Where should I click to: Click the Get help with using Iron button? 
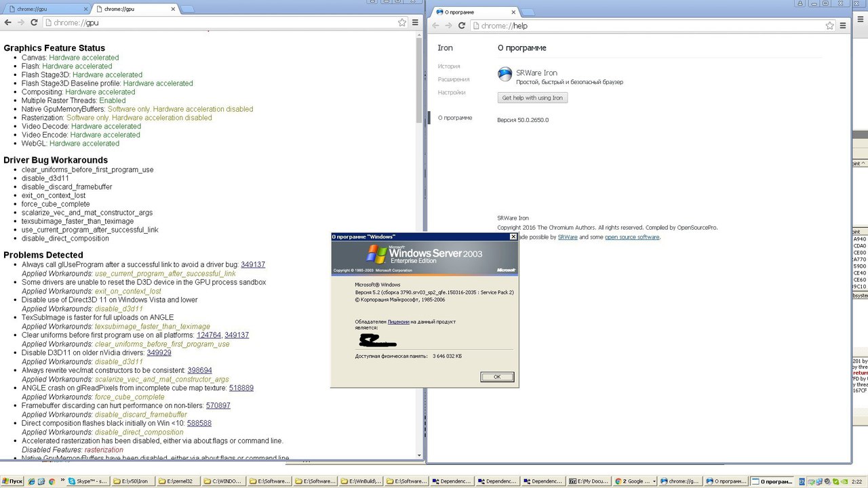[532, 98]
